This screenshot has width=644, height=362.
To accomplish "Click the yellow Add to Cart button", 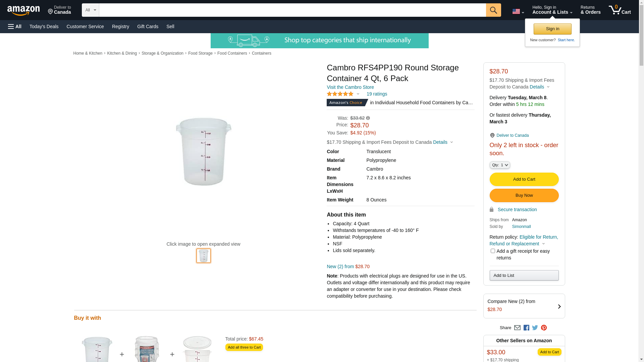I will [x=524, y=179].
